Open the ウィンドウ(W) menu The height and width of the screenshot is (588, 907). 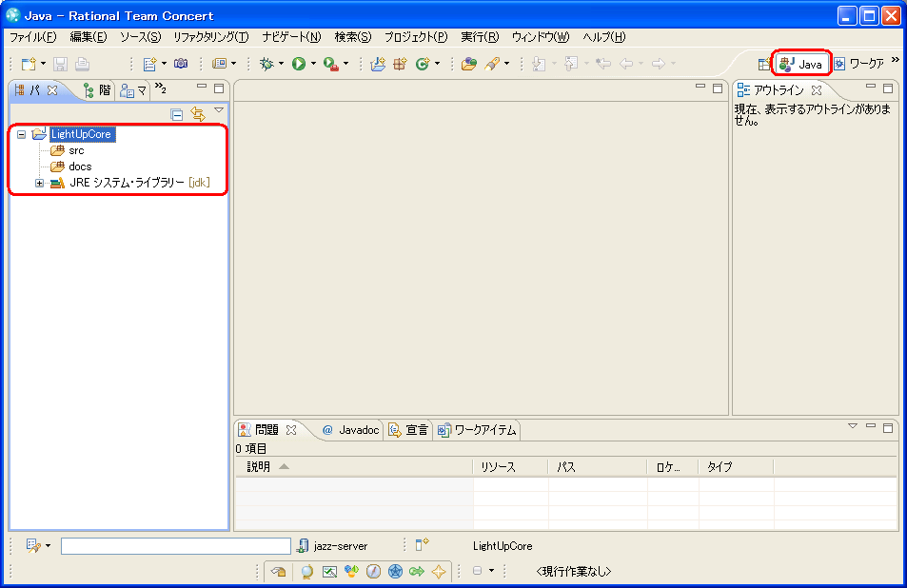[x=541, y=37]
